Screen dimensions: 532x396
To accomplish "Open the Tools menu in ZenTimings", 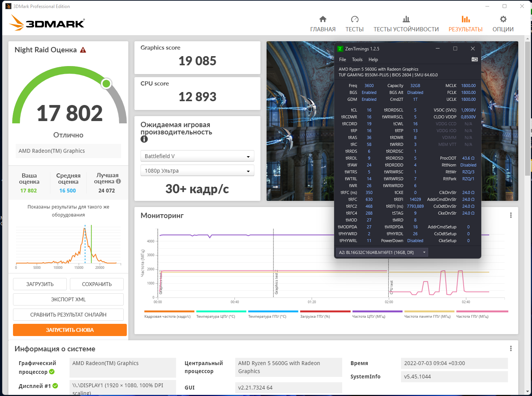I will (357, 60).
